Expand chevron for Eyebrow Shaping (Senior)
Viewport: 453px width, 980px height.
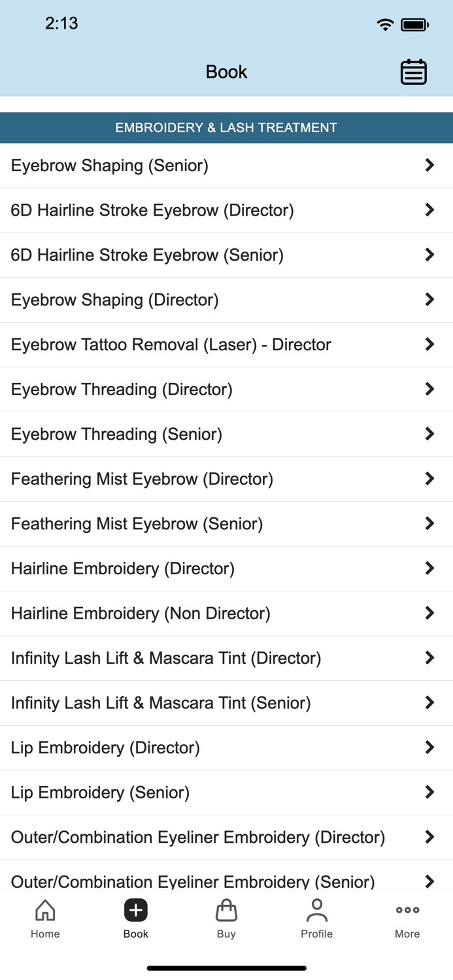429,165
